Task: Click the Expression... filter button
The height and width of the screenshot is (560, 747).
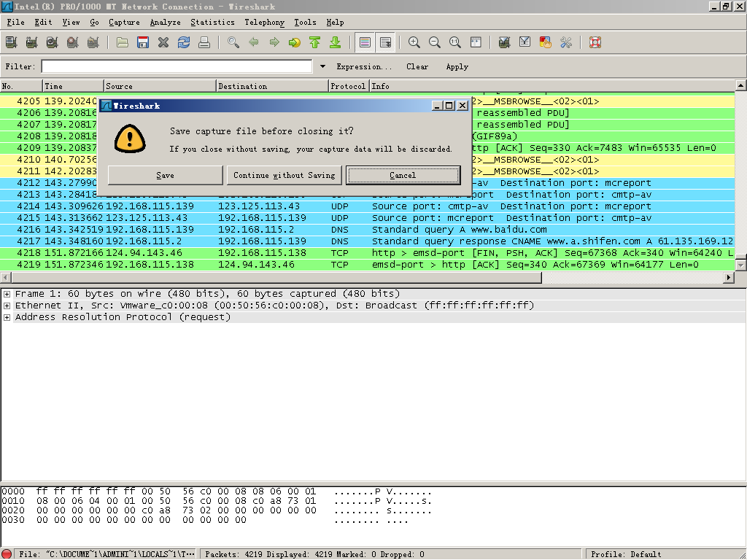Action: (x=364, y=66)
